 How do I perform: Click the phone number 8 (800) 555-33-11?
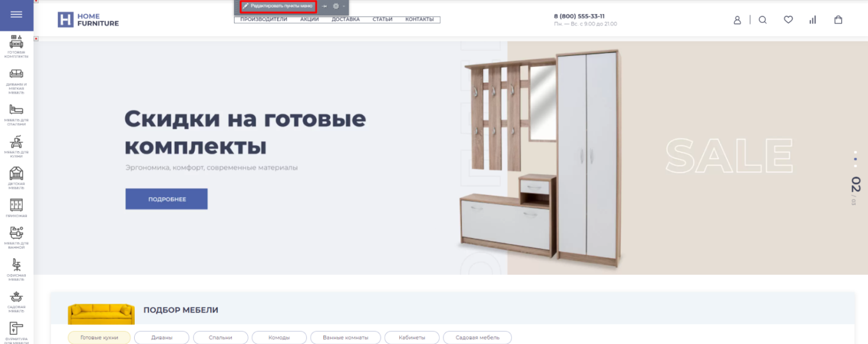point(579,16)
